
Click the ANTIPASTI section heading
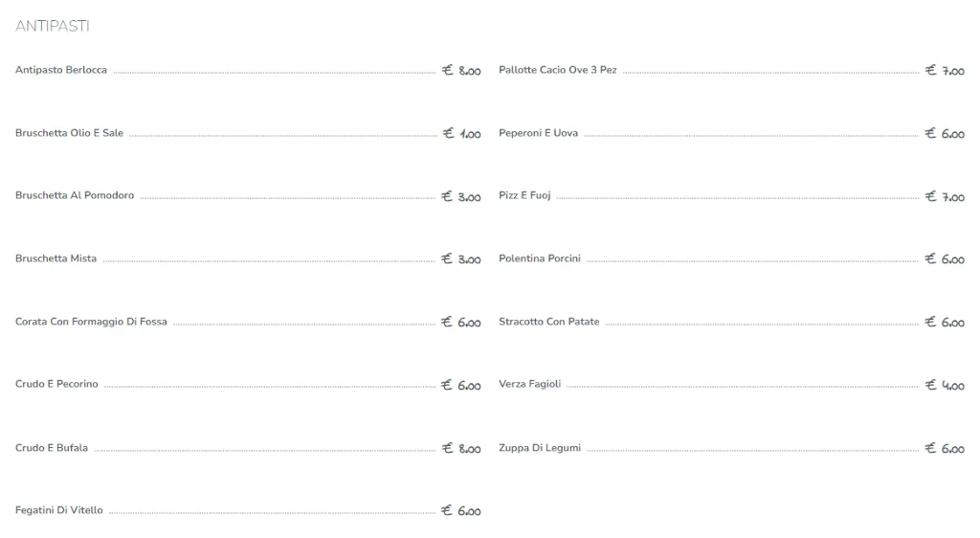[53, 26]
